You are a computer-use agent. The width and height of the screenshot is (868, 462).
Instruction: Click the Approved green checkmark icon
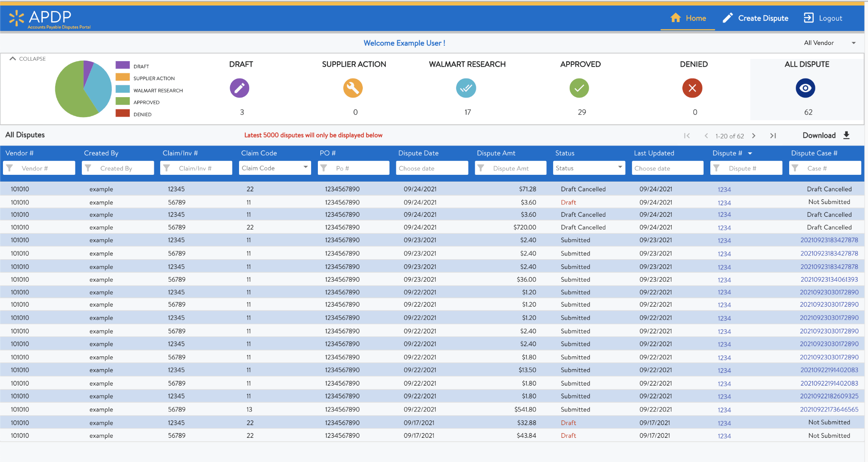click(579, 88)
